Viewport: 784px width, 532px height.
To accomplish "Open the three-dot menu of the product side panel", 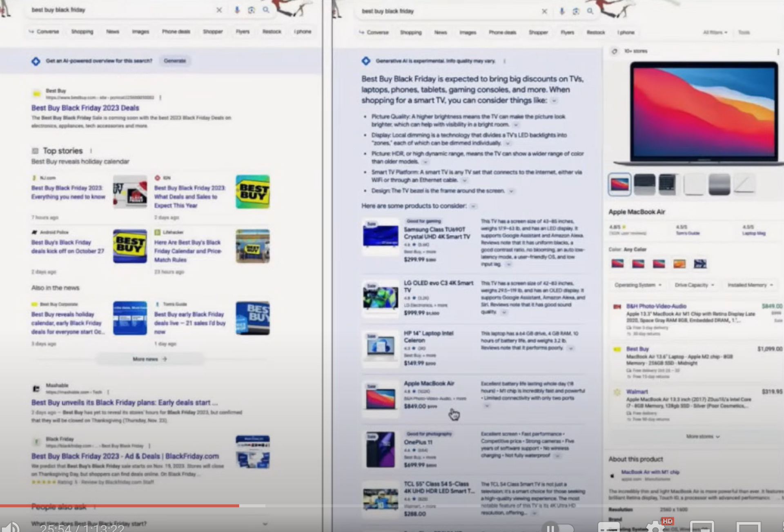I will click(778, 52).
